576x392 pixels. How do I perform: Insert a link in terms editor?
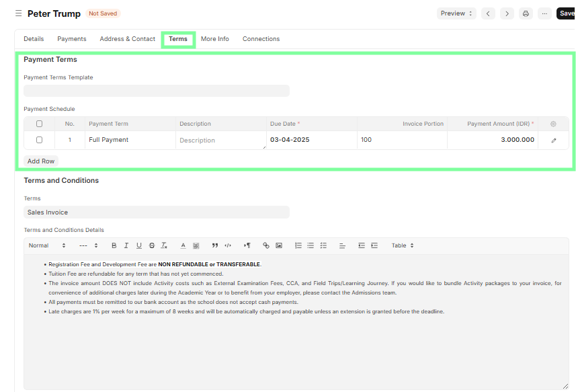266,245
